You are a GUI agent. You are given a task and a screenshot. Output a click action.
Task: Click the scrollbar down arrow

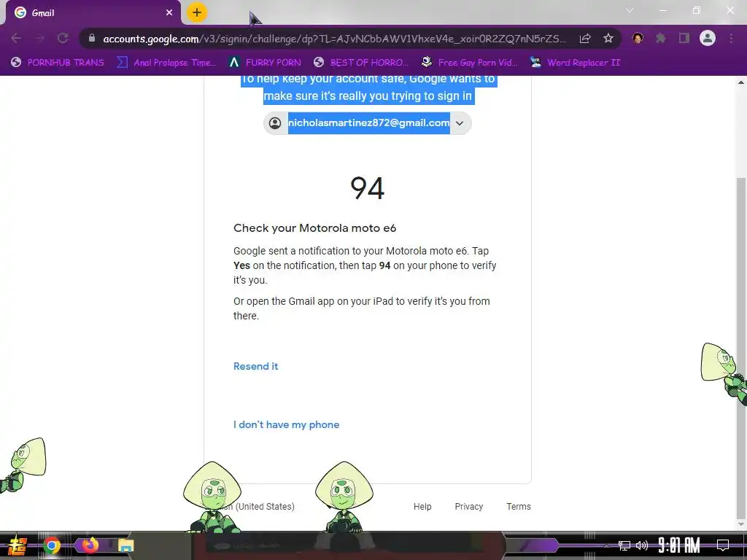(741, 524)
